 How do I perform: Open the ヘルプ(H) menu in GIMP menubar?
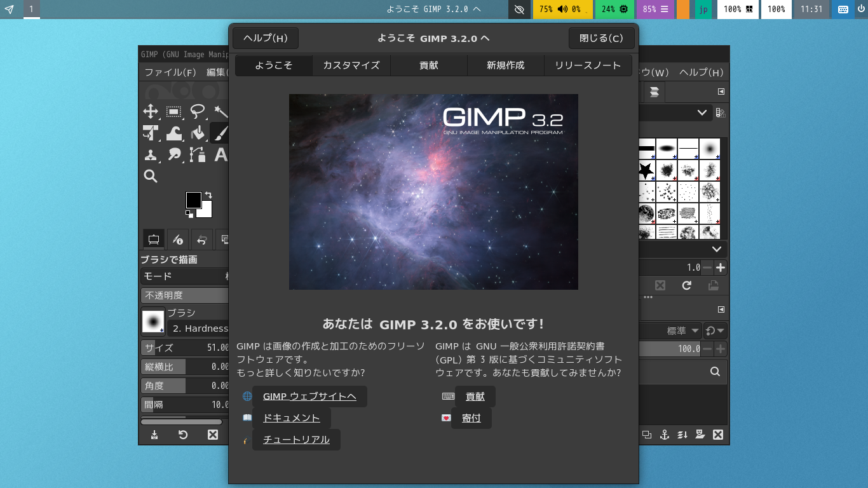[x=702, y=72]
